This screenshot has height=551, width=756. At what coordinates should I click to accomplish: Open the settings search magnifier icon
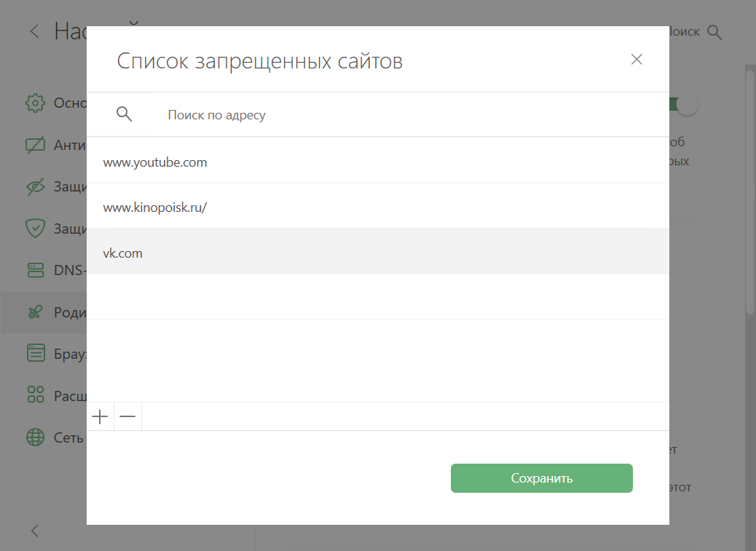pyautogui.click(x=714, y=32)
